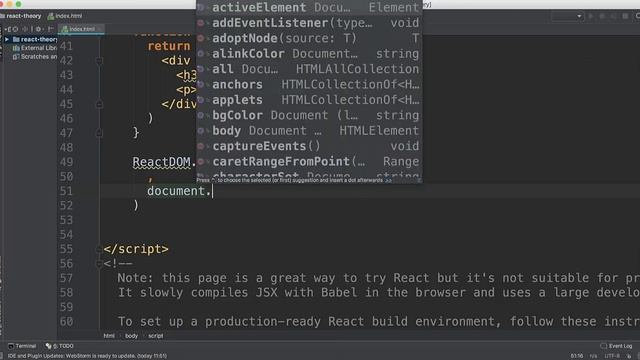
Task: Click the 'html' breadcrumb at editor bottom
Action: click(109, 336)
